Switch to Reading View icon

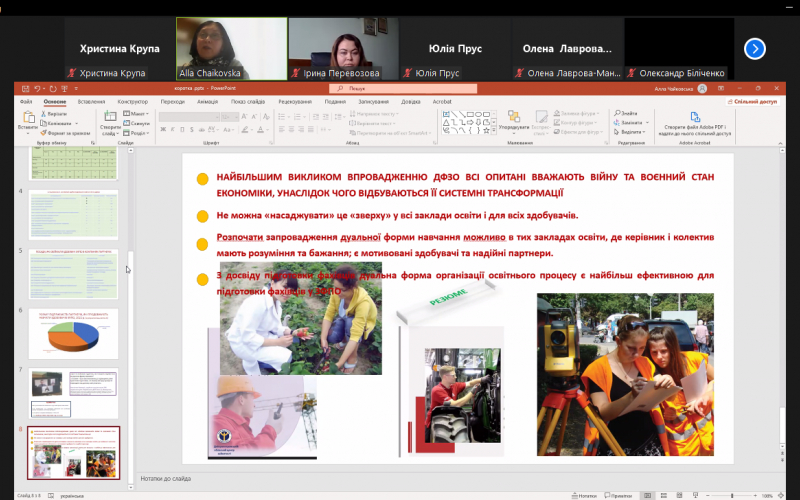click(x=679, y=495)
